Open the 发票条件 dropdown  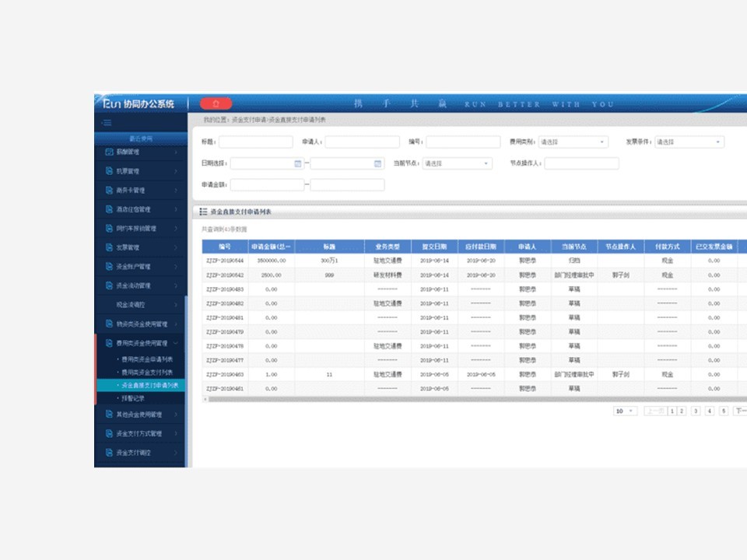[x=689, y=142]
